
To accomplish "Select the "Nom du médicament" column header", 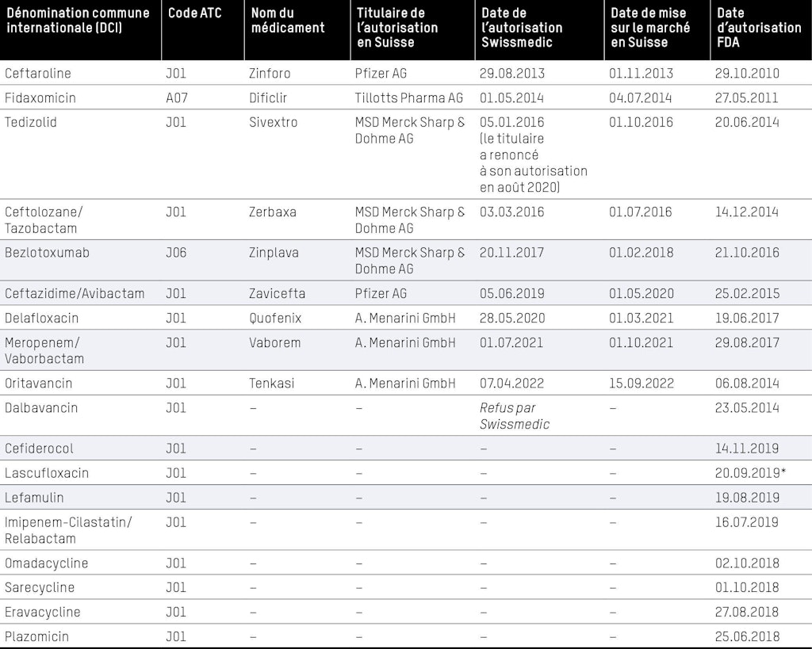I will pyautogui.click(x=288, y=21).
